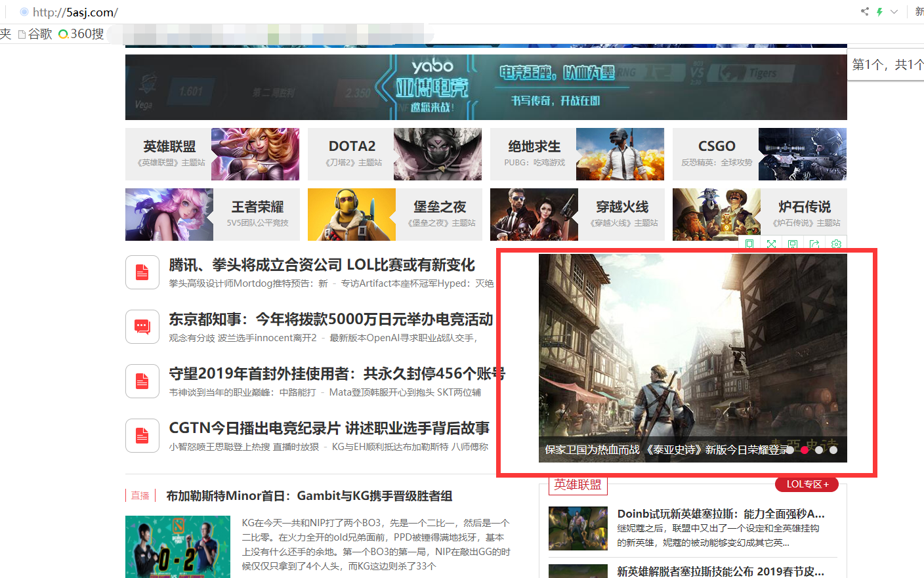Click the document icon beside the 守望2019 headline
Screen dimensions: 924x578
coord(142,381)
